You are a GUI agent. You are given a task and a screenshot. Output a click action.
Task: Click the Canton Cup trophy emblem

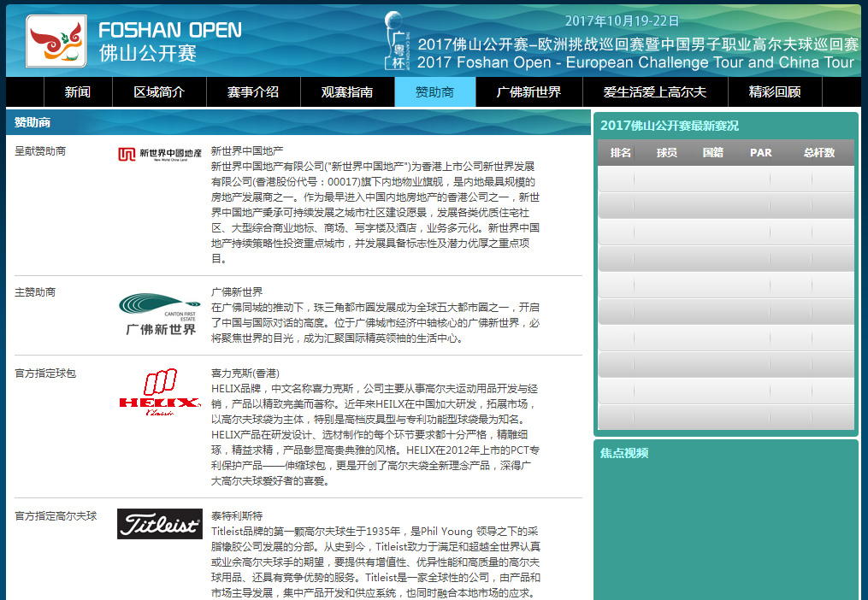click(398, 41)
